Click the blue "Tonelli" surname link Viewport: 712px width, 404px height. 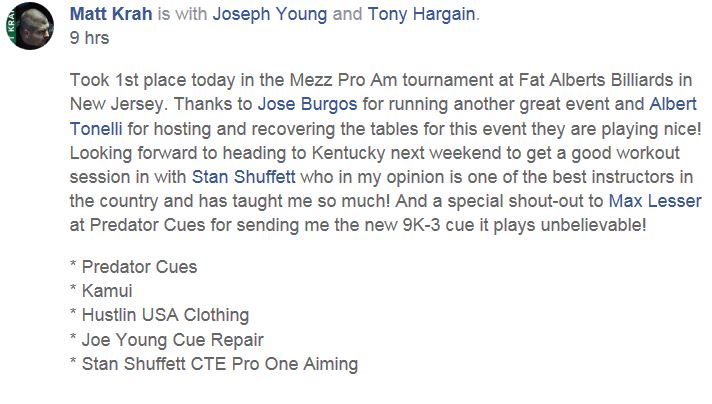click(x=98, y=129)
